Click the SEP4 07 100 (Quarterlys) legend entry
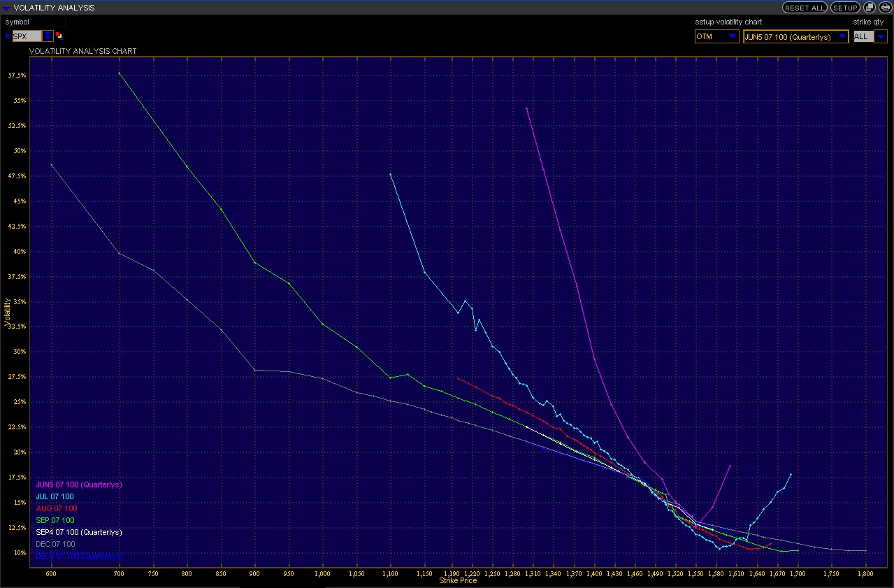 (78, 532)
